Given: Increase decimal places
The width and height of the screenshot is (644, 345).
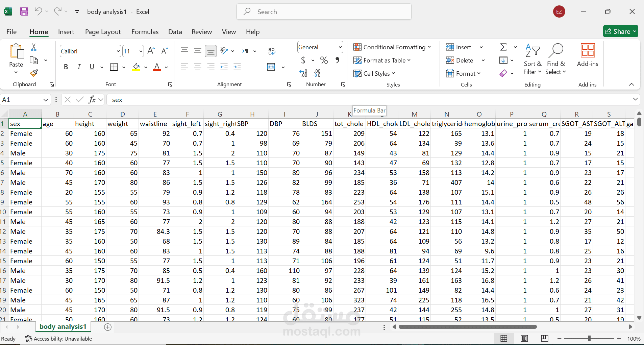Looking at the screenshot, I should coord(303,73).
